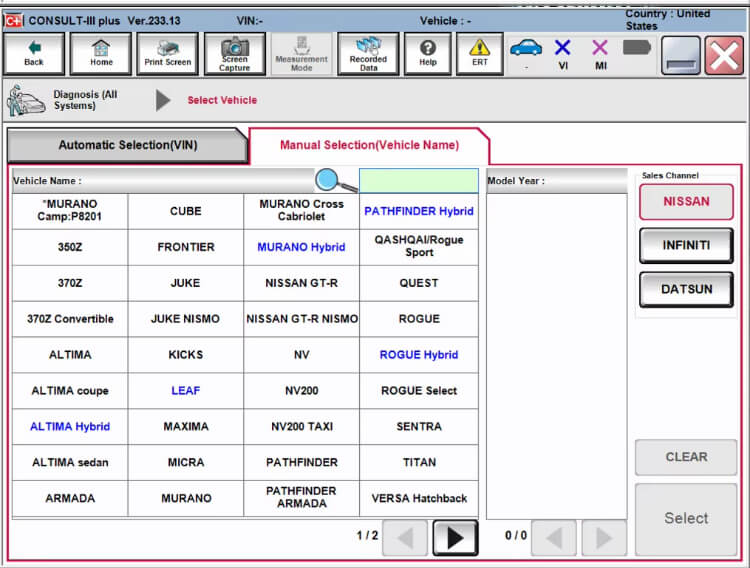The height and width of the screenshot is (568, 750).
Task: Choose the DATSUN sales channel
Action: coord(686,289)
